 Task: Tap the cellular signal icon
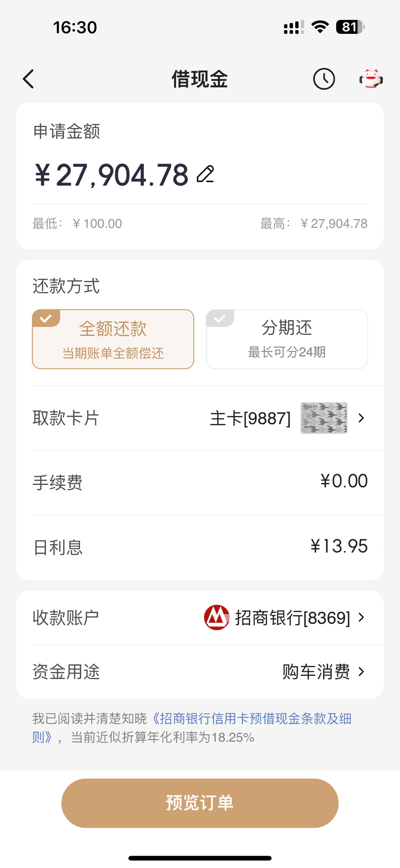coord(294,27)
